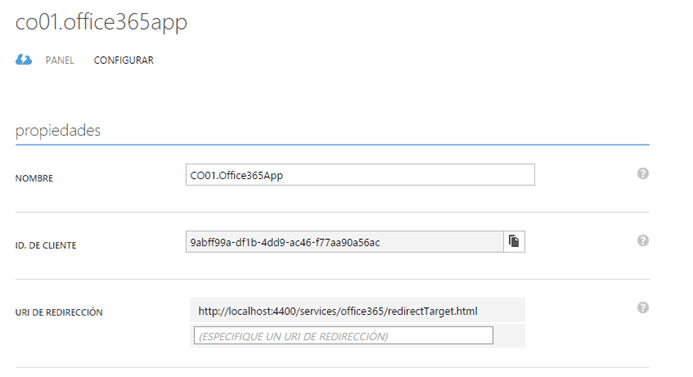Click the NOMBRE input field
Screen dimensions: 693x377
click(x=360, y=175)
